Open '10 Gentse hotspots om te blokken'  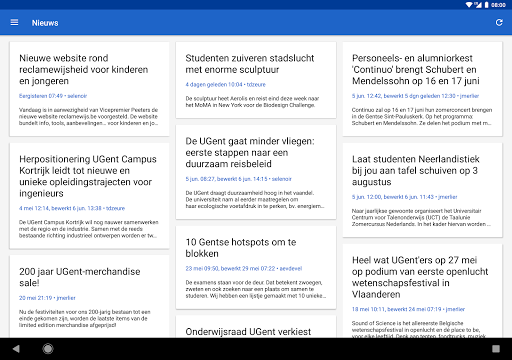(x=256, y=268)
